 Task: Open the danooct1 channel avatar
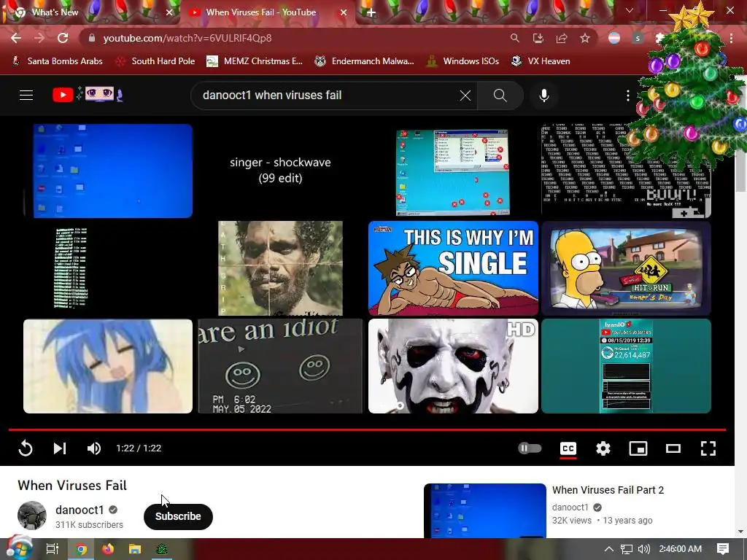tap(32, 516)
